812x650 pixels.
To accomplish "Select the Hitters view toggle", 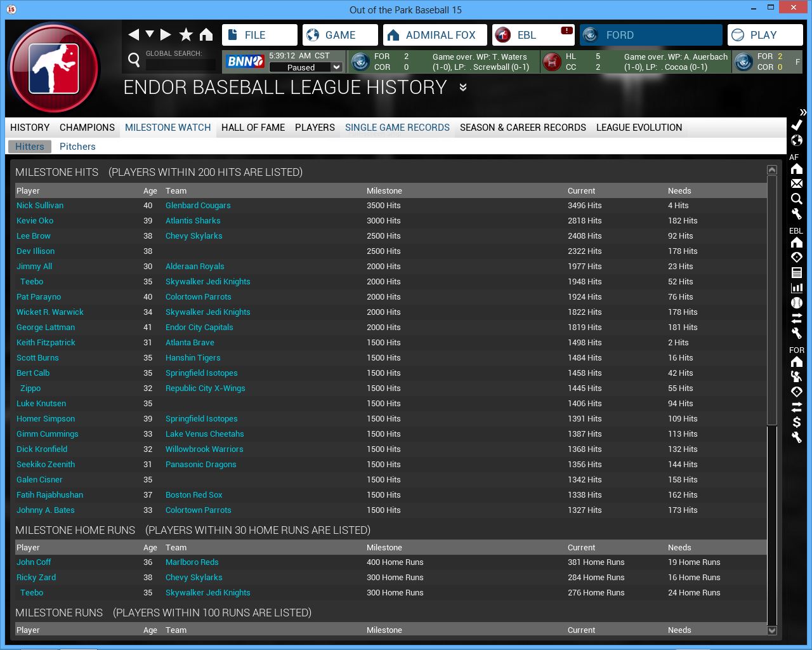I will tap(30, 147).
